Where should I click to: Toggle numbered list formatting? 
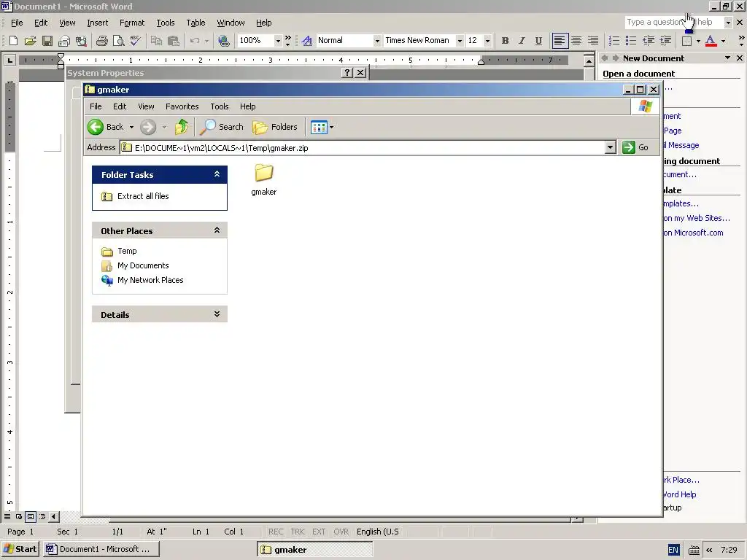pos(614,41)
